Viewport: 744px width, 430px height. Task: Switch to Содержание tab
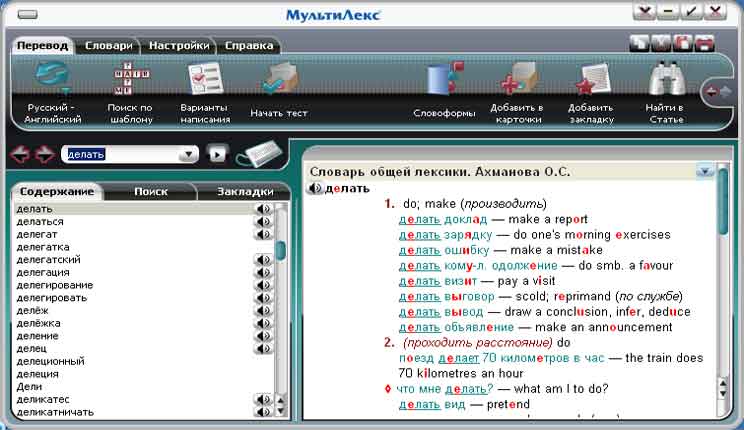pyautogui.click(x=56, y=192)
